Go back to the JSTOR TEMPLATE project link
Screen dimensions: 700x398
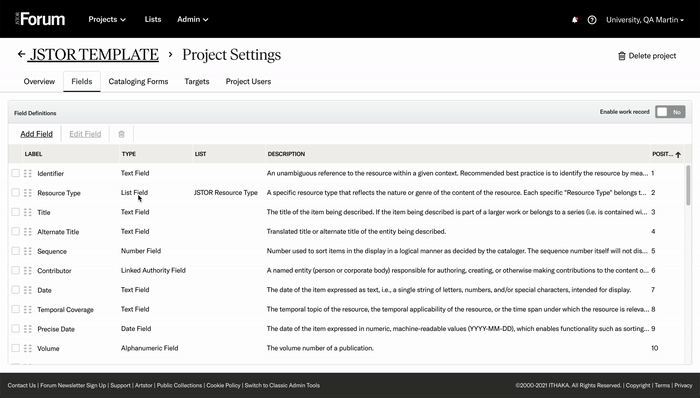pos(94,54)
